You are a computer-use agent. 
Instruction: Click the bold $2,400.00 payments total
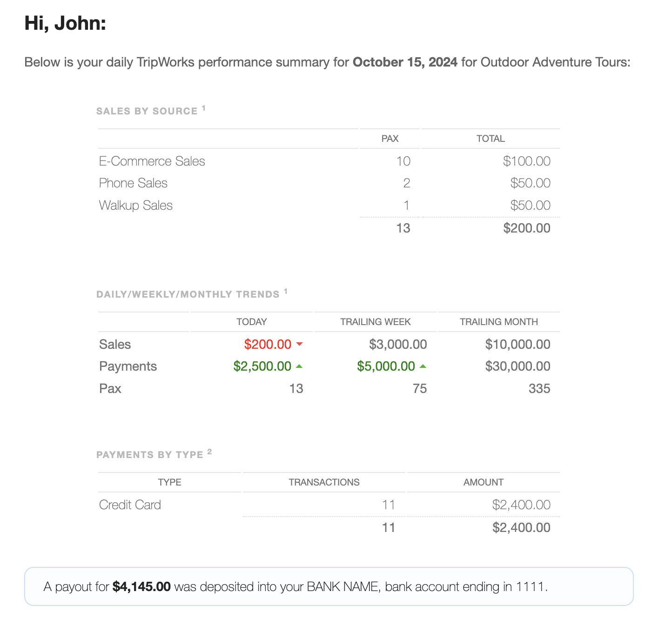pos(521,527)
